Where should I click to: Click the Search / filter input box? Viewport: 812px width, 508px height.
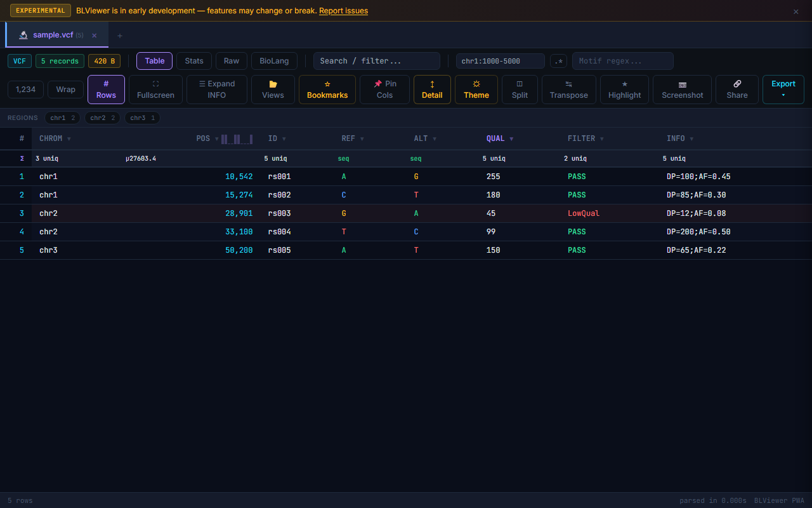tap(376, 61)
